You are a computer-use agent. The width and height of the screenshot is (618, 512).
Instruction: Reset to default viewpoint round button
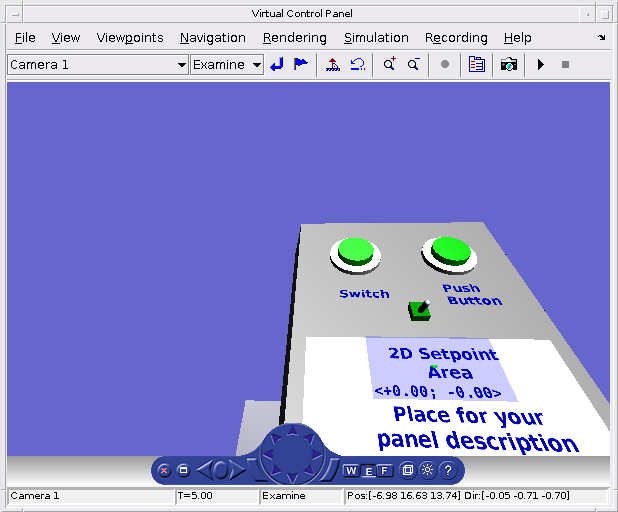tap(221, 470)
